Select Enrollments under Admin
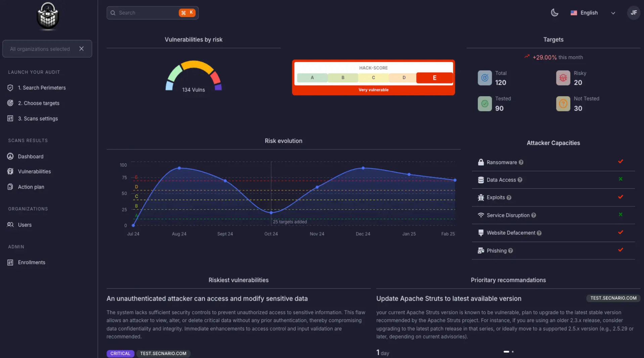644x358 pixels. pyautogui.click(x=10, y=262)
